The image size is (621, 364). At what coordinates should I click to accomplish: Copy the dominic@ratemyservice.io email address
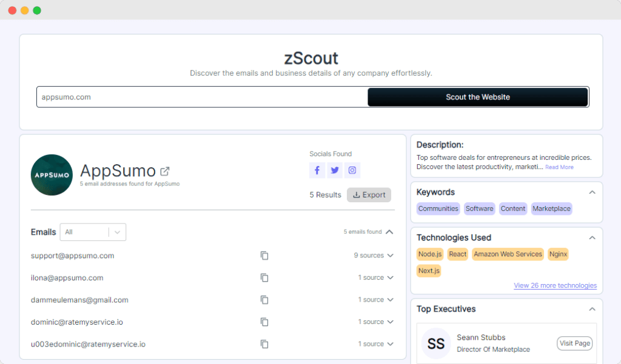point(264,322)
